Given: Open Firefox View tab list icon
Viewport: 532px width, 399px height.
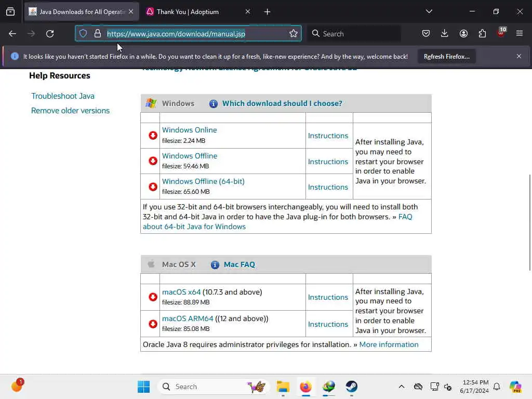Looking at the screenshot, I should 10,12.
